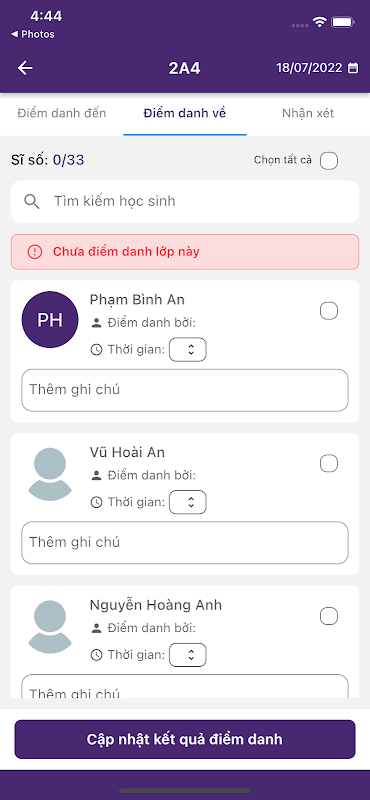Tap the red warning icon in alert

[x=35, y=252]
